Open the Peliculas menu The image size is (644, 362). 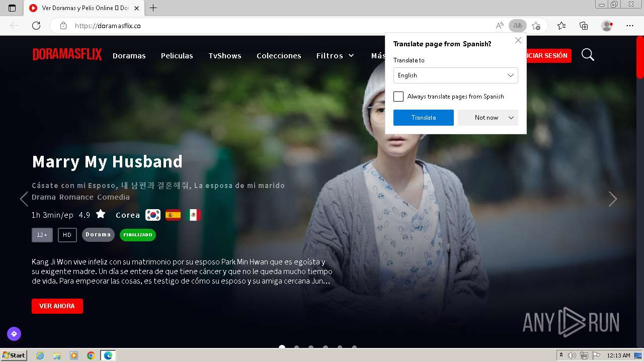point(177,56)
